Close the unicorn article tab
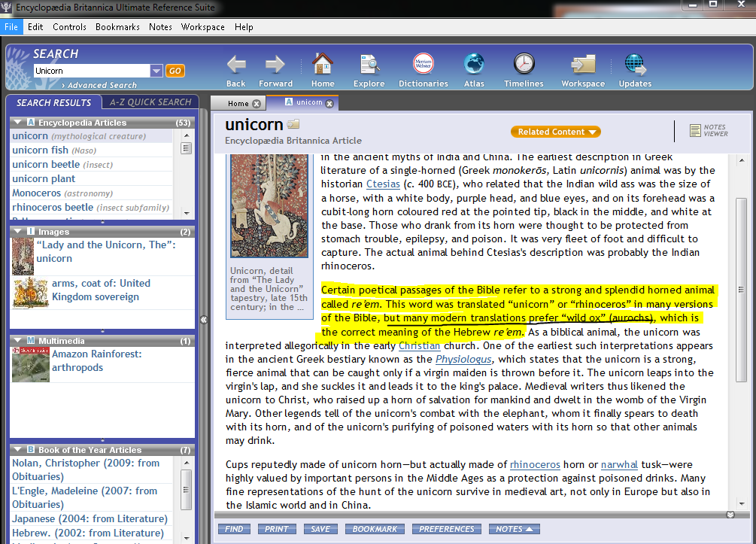This screenshot has width=756, height=544. 329,104
